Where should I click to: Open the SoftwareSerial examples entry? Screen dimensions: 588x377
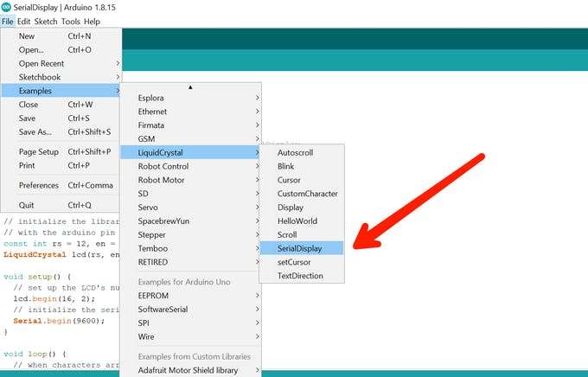click(190, 309)
